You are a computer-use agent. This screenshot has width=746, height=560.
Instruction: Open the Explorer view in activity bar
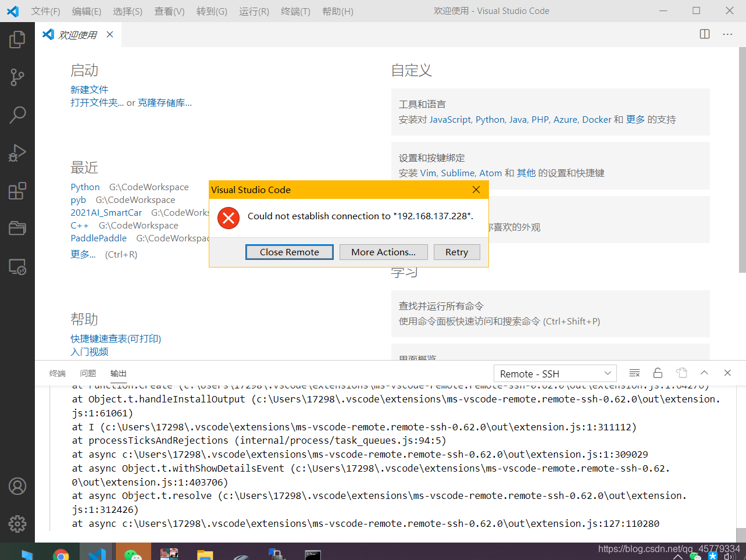point(17,40)
